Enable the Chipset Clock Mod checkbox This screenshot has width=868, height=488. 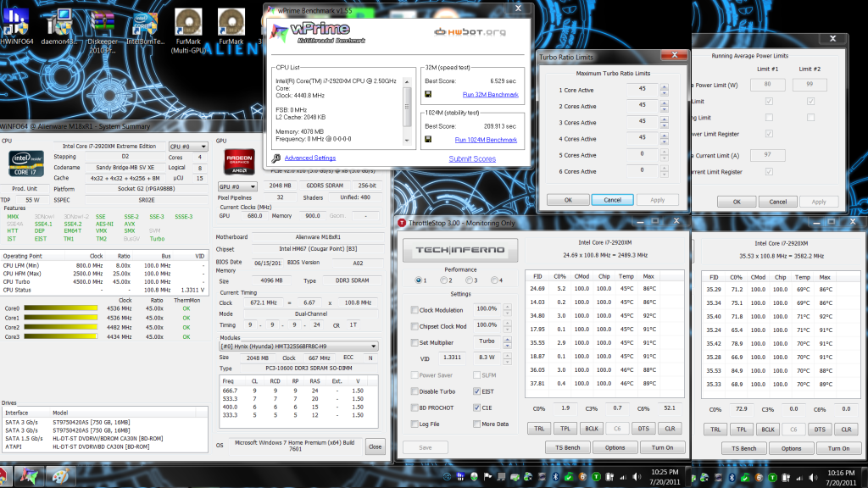414,326
